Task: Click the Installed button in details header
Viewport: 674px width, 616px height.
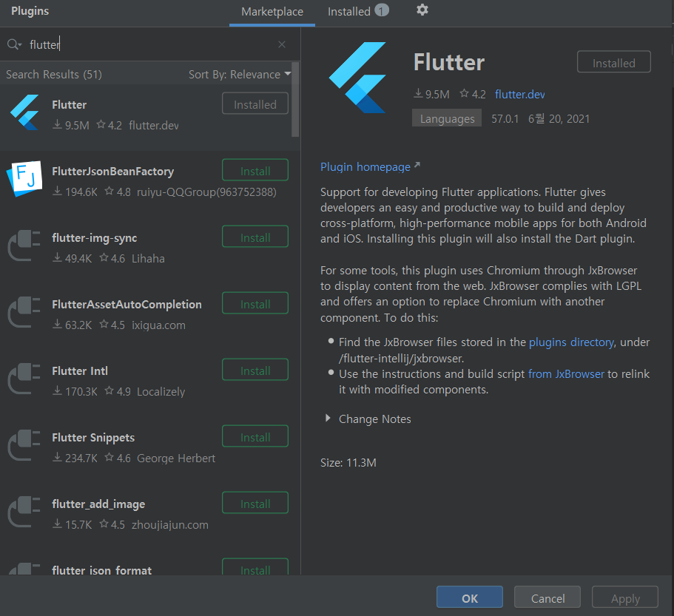Action: (x=614, y=62)
